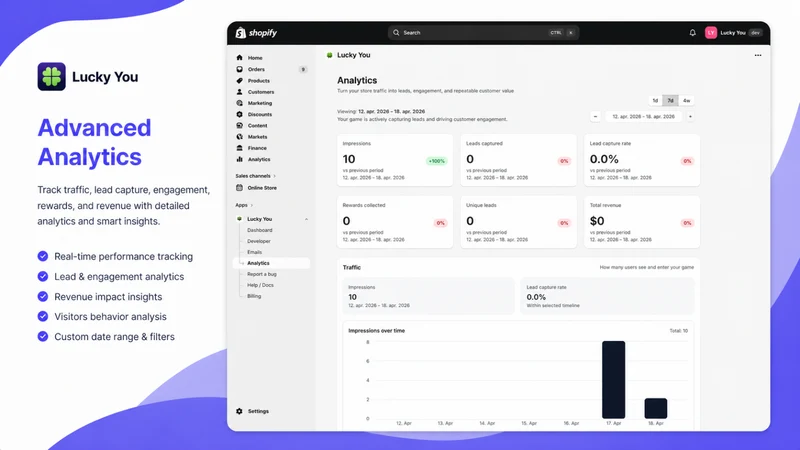Open the three-dot more menu

click(758, 55)
